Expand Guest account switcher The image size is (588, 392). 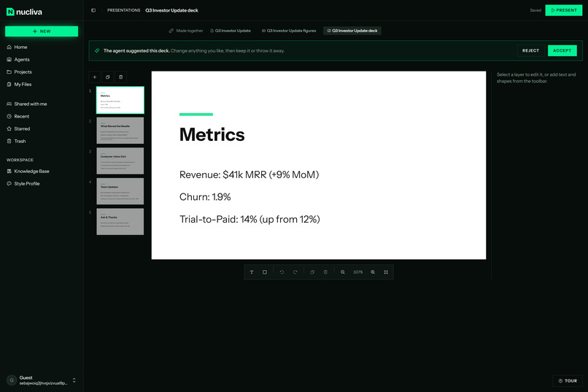(x=74, y=380)
